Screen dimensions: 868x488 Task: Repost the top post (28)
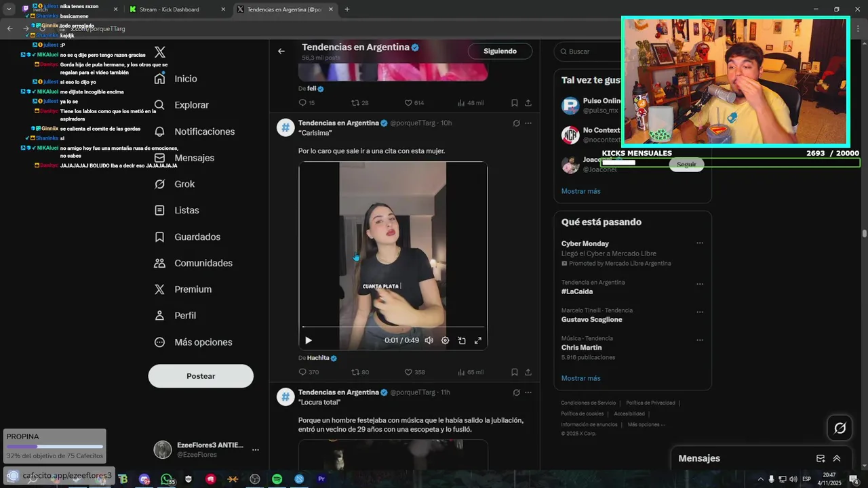(x=360, y=103)
